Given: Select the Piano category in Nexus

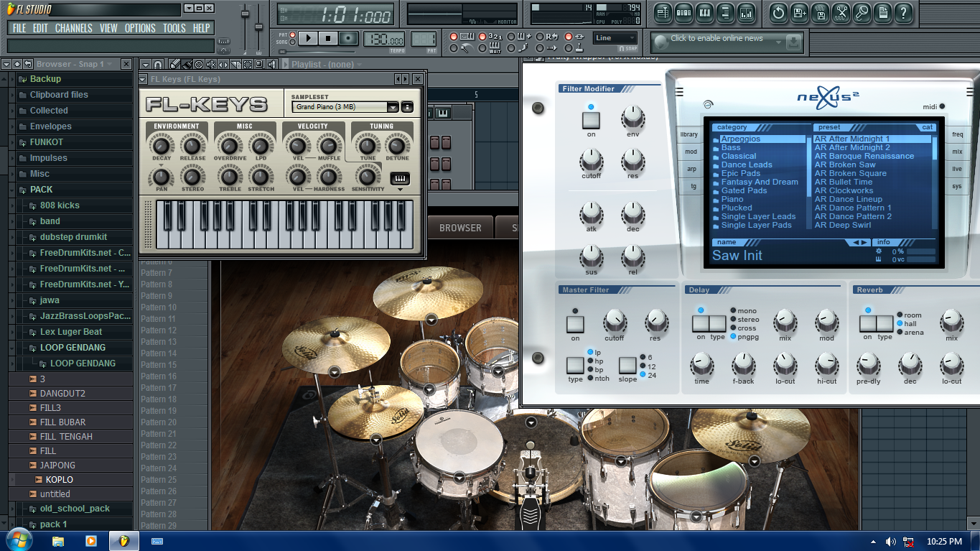Looking at the screenshot, I should point(732,199).
